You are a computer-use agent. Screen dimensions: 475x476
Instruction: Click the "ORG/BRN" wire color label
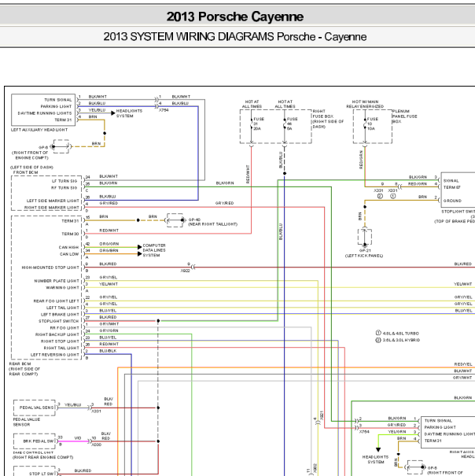(109, 250)
